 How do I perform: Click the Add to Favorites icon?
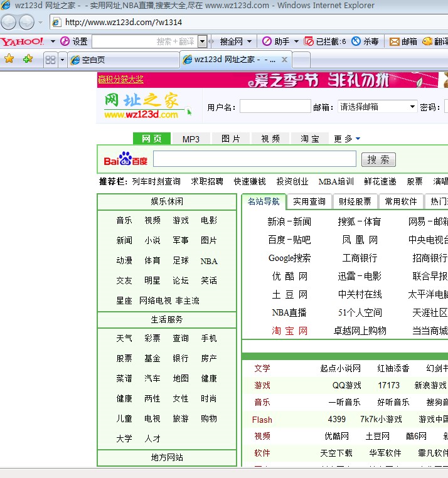[28, 59]
